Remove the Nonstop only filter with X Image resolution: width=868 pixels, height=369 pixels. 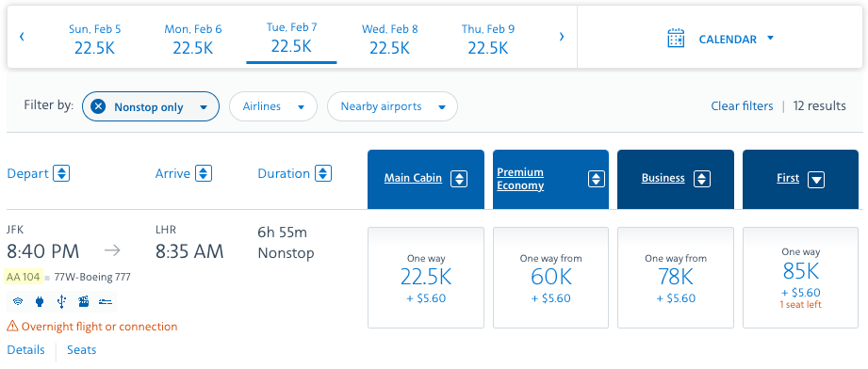click(99, 106)
